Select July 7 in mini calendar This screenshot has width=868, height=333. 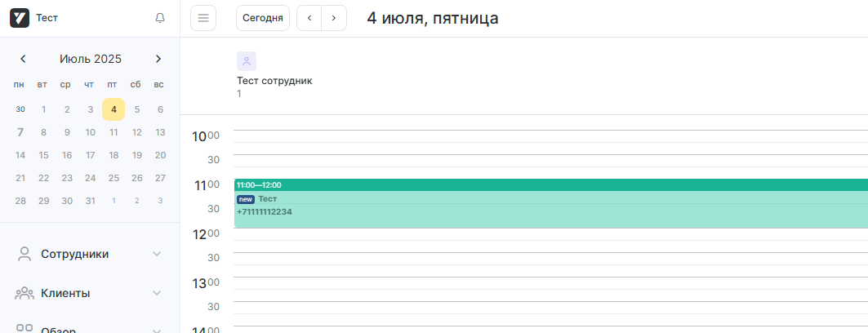[x=20, y=132]
